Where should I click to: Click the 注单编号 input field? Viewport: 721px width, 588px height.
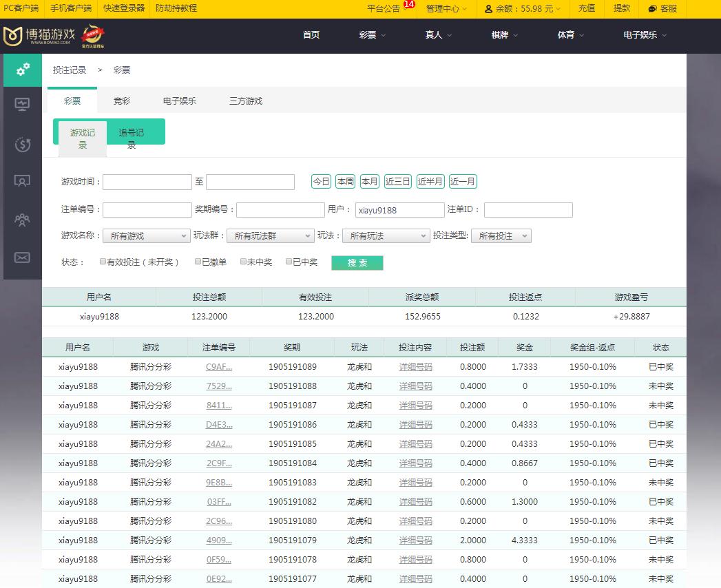coord(147,210)
